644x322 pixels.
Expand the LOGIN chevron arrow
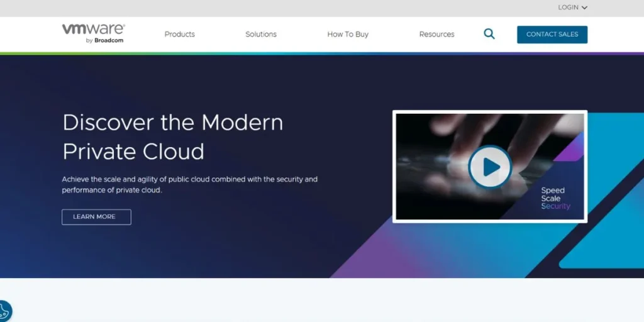[584, 8]
